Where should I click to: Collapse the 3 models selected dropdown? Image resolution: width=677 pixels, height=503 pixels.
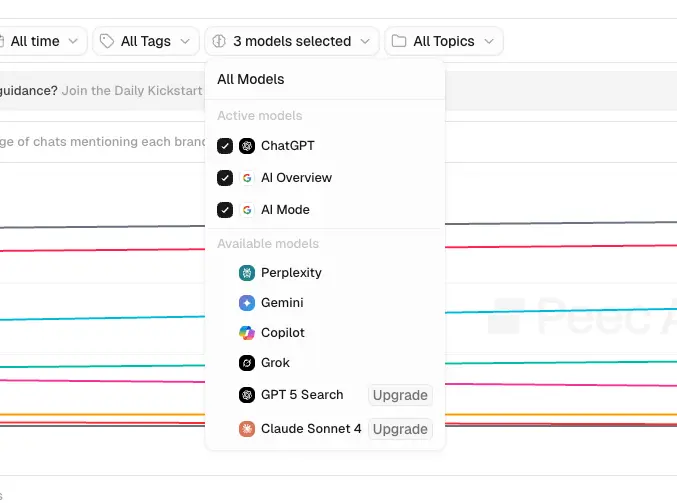click(x=292, y=41)
